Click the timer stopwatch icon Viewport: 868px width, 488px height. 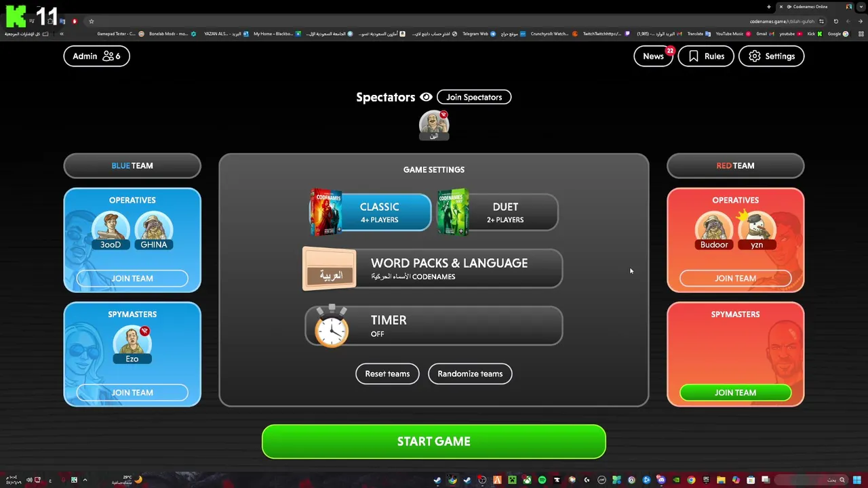[332, 326]
